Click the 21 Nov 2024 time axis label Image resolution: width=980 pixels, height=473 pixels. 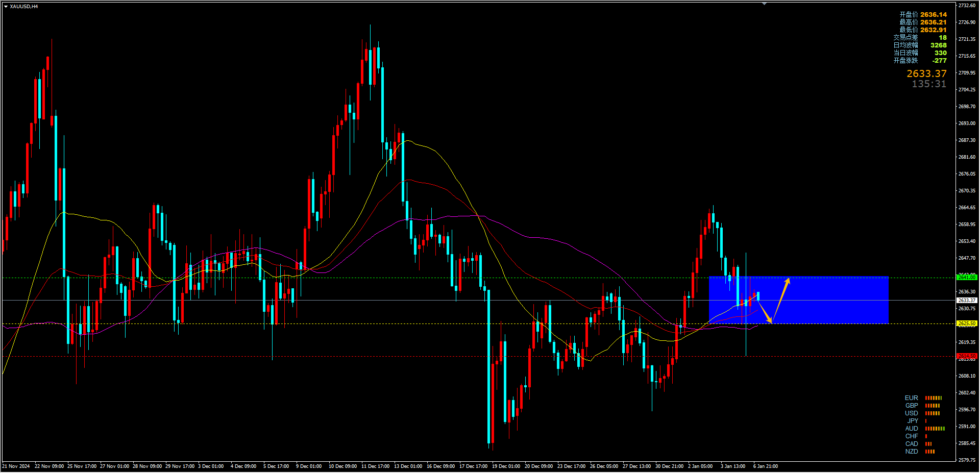tap(16, 466)
